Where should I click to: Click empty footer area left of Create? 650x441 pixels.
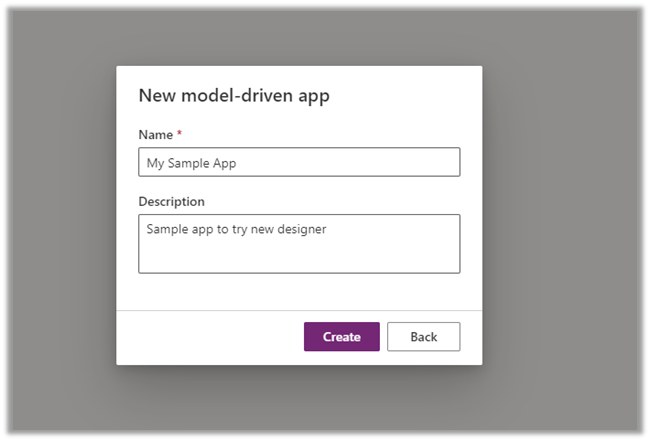(210, 337)
